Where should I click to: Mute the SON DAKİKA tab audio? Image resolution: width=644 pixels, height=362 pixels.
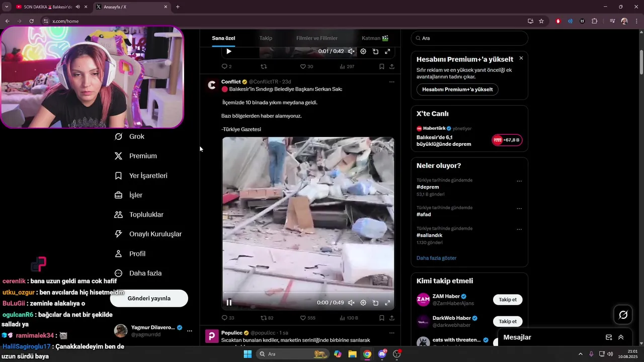[x=78, y=7]
